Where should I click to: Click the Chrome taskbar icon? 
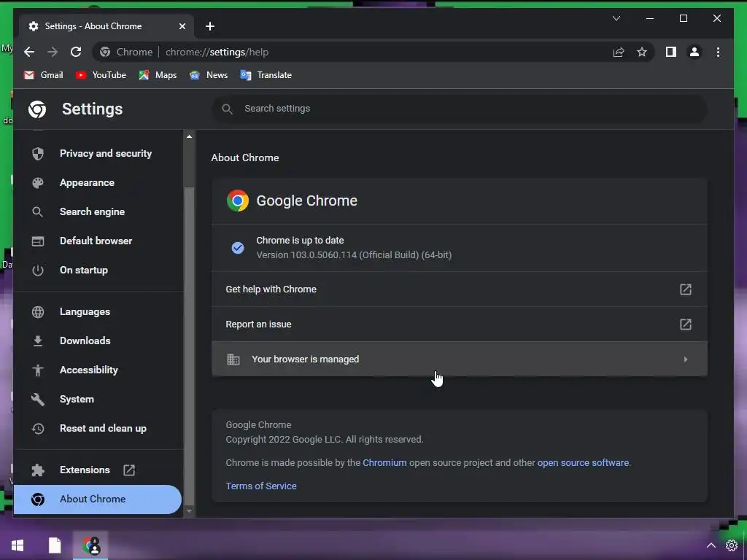click(x=91, y=545)
